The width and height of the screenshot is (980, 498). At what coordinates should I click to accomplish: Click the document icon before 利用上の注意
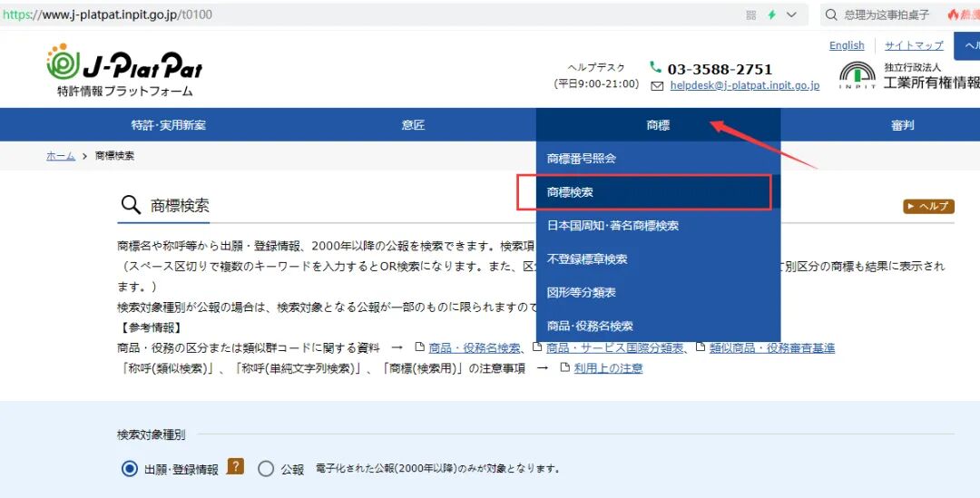point(565,367)
